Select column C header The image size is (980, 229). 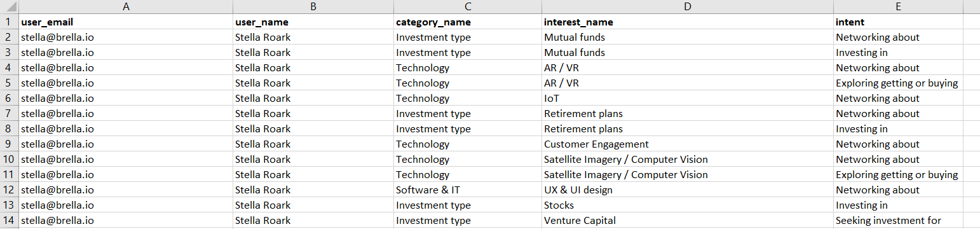click(x=468, y=7)
